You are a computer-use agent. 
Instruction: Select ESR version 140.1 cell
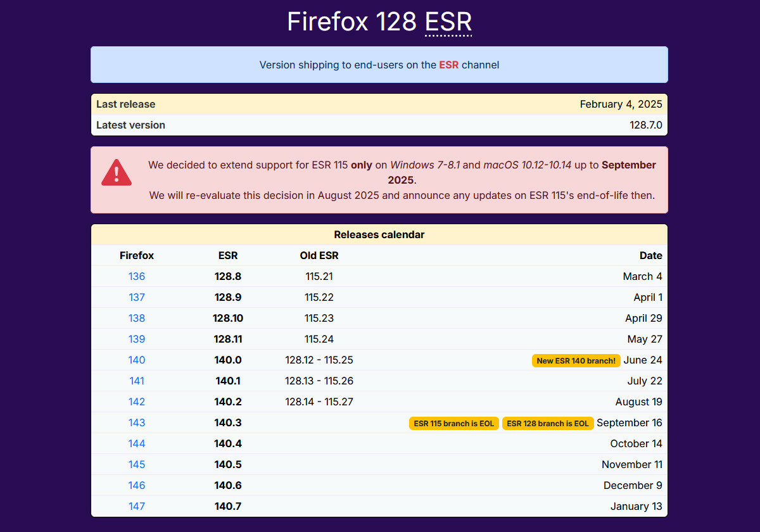(x=228, y=381)
